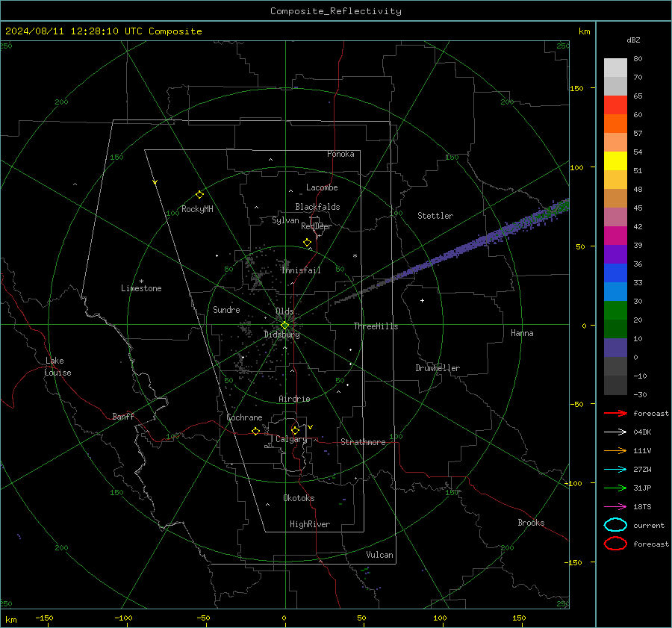Click the Olds city label

tap(284, 311)
